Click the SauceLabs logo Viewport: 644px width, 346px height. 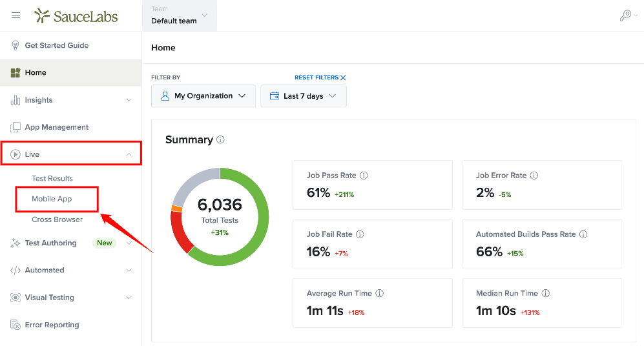76,16
